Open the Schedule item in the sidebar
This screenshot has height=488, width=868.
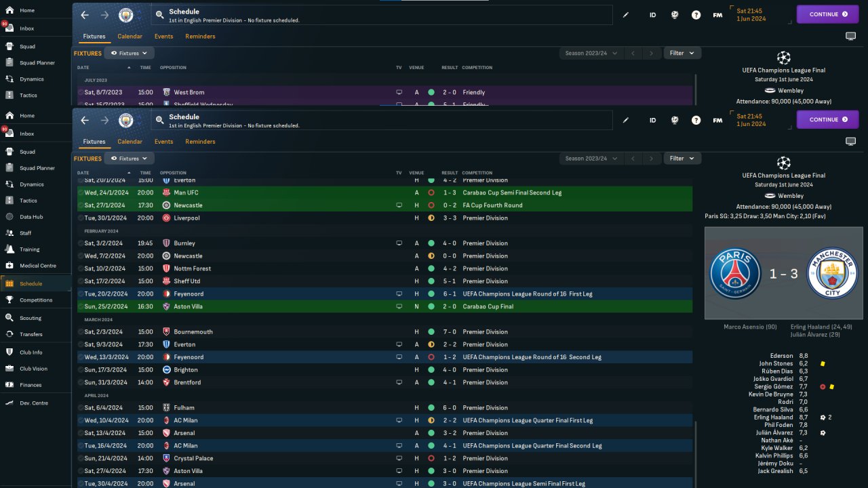[x=35, y=283]
